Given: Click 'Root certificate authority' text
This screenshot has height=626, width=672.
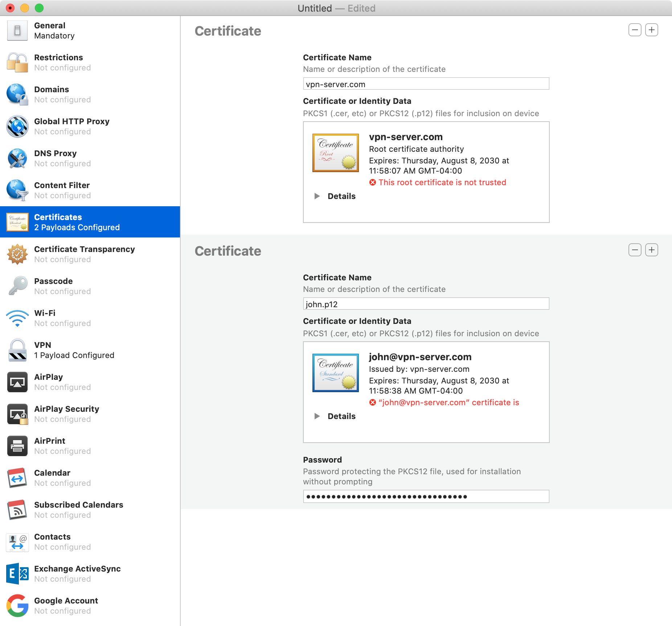Looking at the screenshot, I should 416,149.
